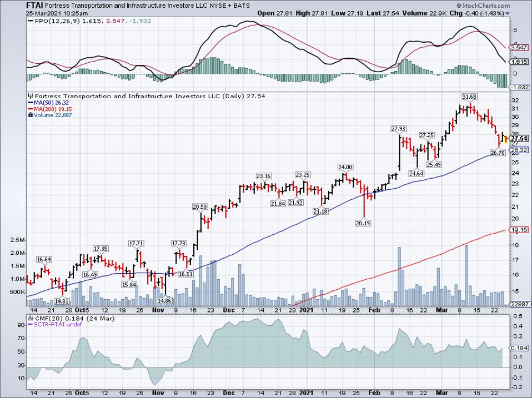Click the 16.51 low price label
This screenshot has height=398, width=532.
(185, 274)
